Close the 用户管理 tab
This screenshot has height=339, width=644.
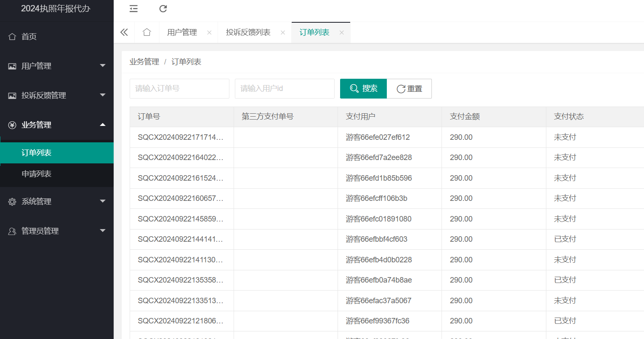coord(209,33)
